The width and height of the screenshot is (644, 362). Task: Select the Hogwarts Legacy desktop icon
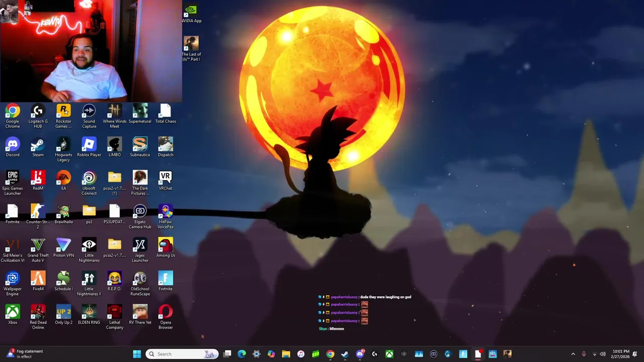63,149
